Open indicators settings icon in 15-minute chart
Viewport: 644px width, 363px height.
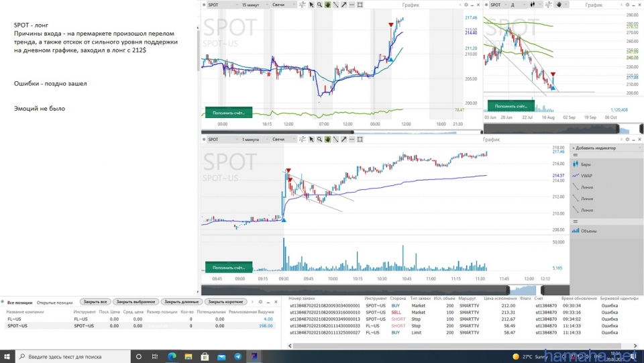303,5
